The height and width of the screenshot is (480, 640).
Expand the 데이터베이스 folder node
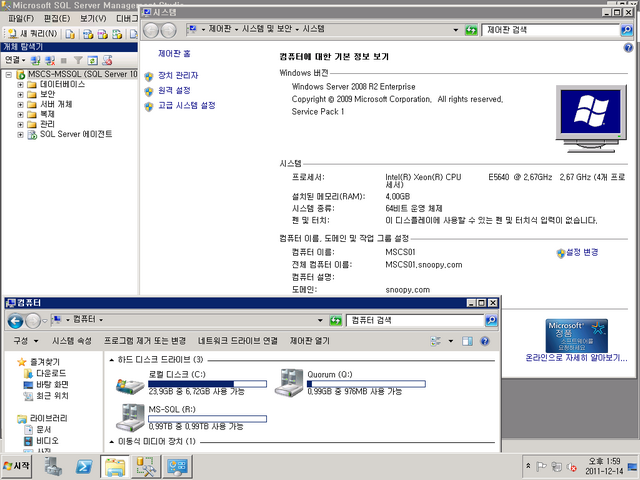click(x=20, y=85)
